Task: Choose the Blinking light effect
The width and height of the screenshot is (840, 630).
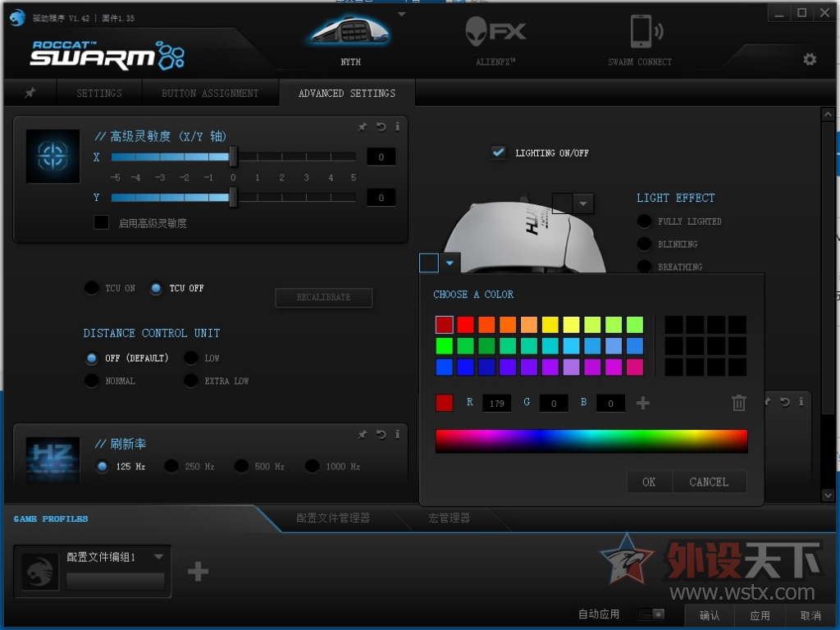Action: pyautogui.click(x=644, y=244)
